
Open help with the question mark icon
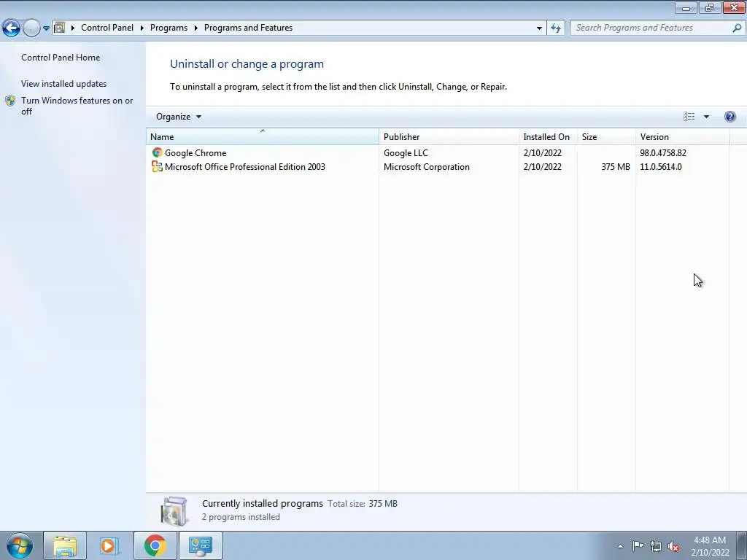(729, 117)
